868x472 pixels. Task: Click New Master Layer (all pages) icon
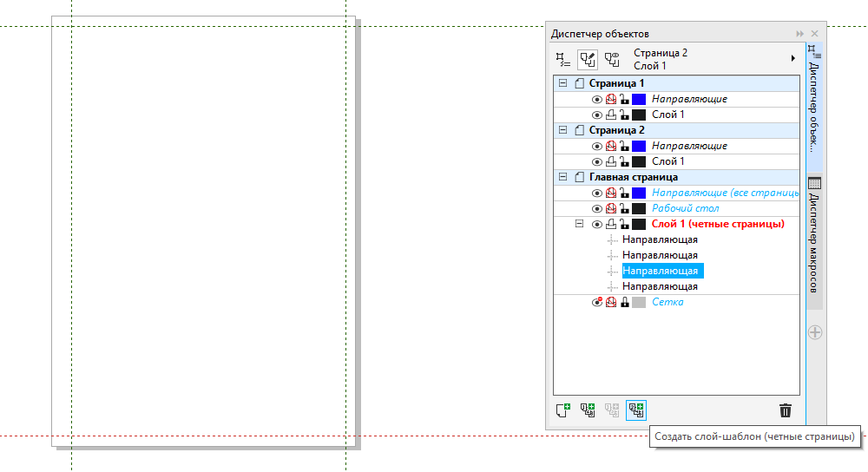point(588,410)
